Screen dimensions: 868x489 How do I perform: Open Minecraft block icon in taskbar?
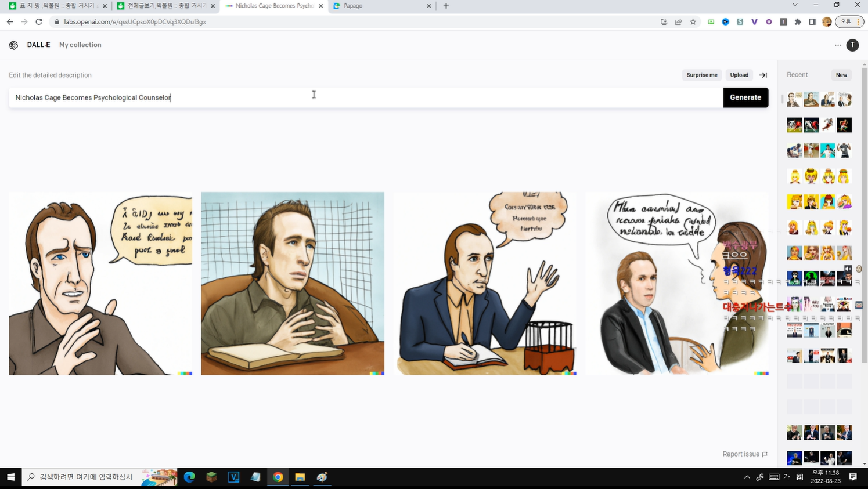point(211,477)
